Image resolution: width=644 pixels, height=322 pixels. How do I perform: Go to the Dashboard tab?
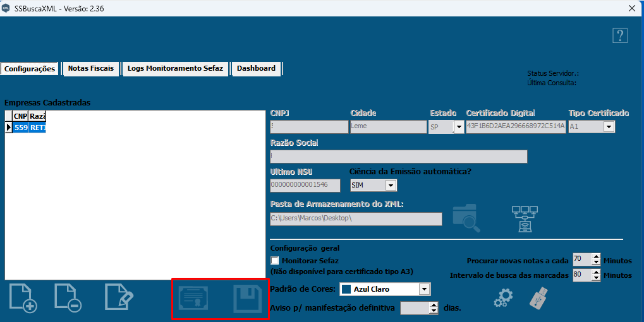[x=256, y=68]
